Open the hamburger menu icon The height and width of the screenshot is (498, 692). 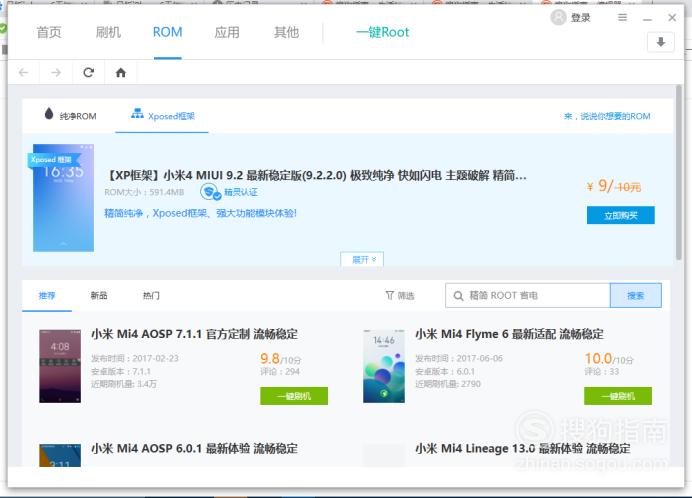tap(622, 17)
